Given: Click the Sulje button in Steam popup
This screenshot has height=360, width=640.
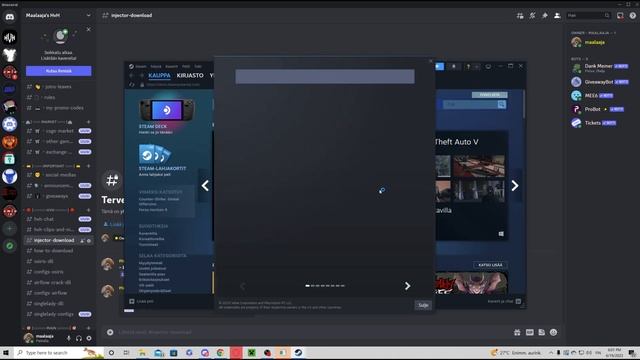Looking at the screenshot, I should (x=423, y=305).
